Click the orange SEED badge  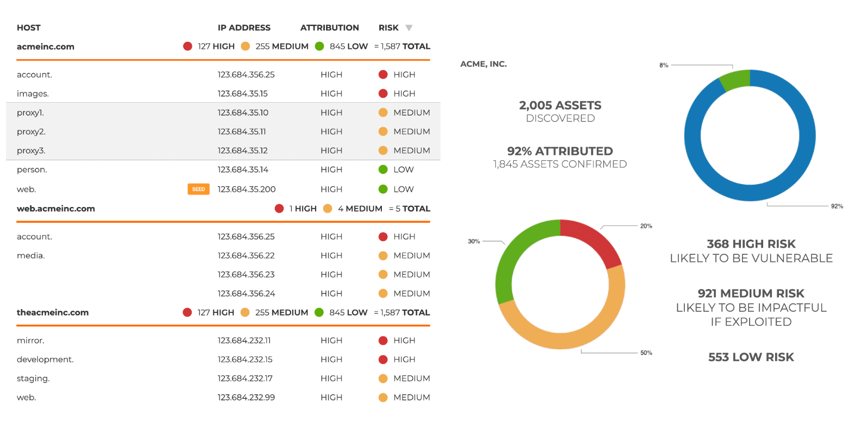click(198, 189)
